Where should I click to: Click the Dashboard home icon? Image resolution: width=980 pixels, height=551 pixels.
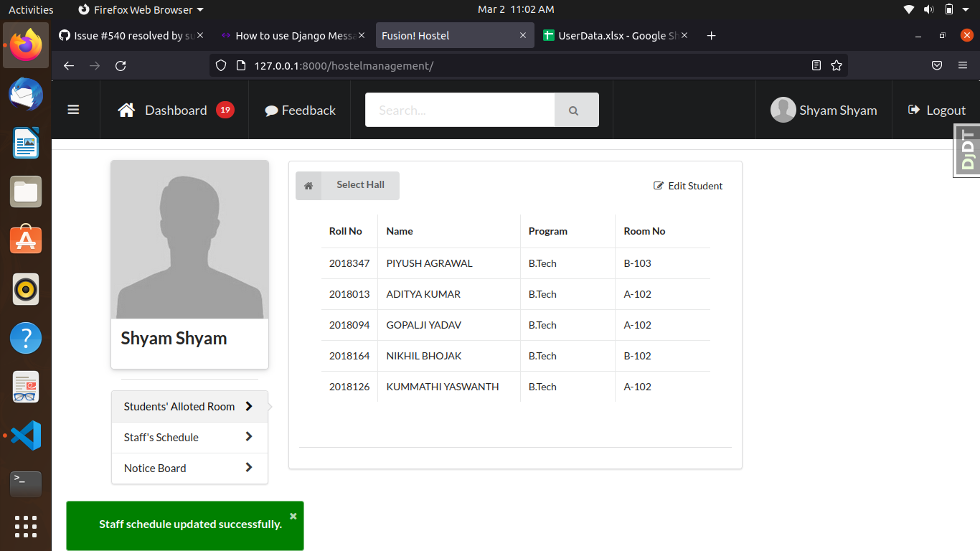[x=127, y=110]
